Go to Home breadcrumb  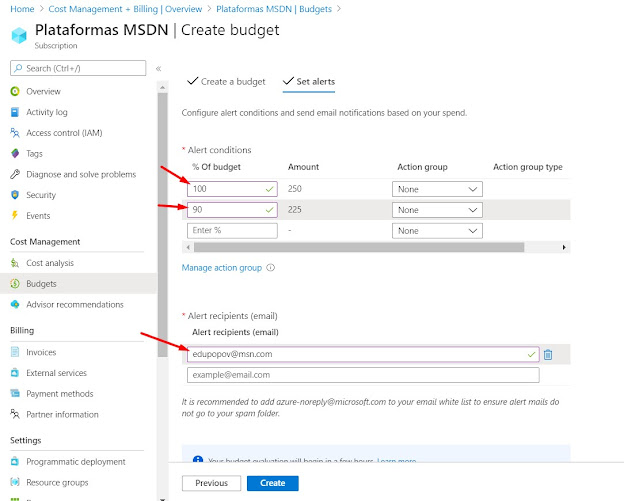pyautogui.click(x=22, y=9)
